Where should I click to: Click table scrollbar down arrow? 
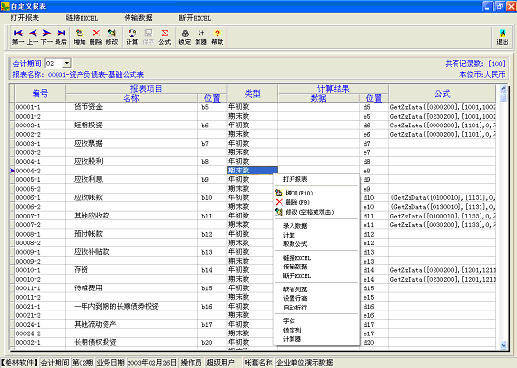coord(503,345)
